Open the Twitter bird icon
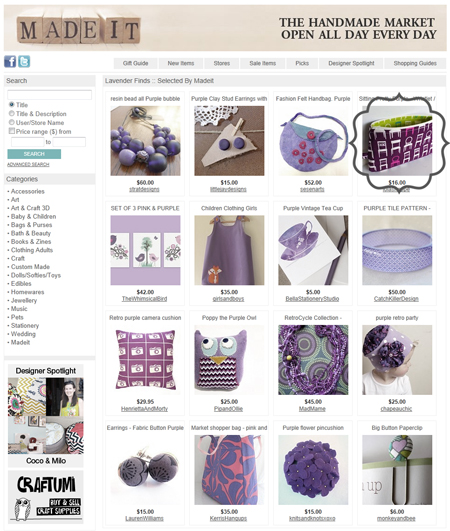 24,62
